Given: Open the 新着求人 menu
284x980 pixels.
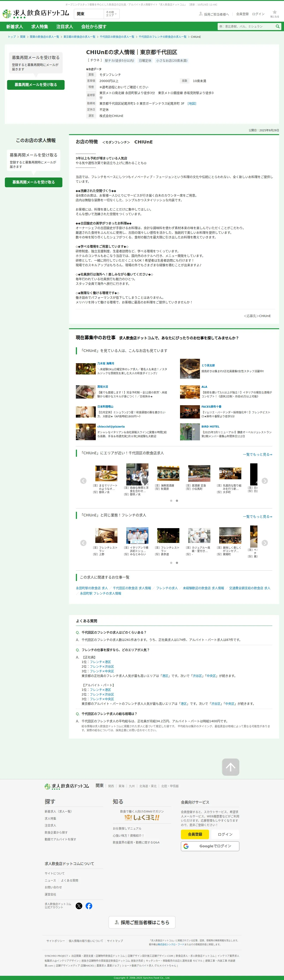Looking at the screenshot, I should click(14, 27).
